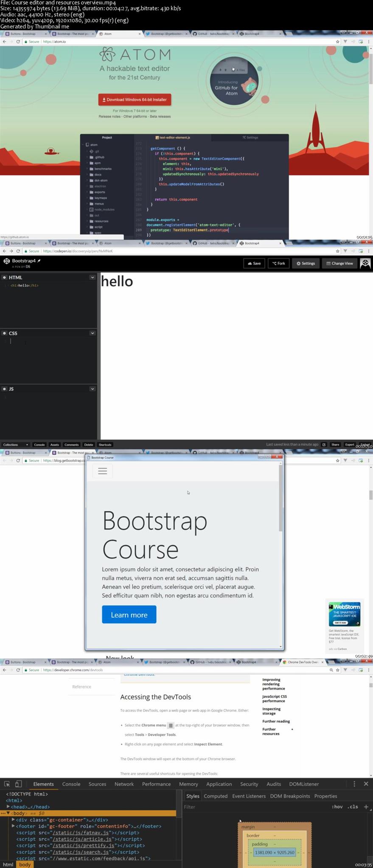The height and width of the screenshot is (868, 373).
Task: Expand the div gc-container node
Action: [x=13, y=820]
